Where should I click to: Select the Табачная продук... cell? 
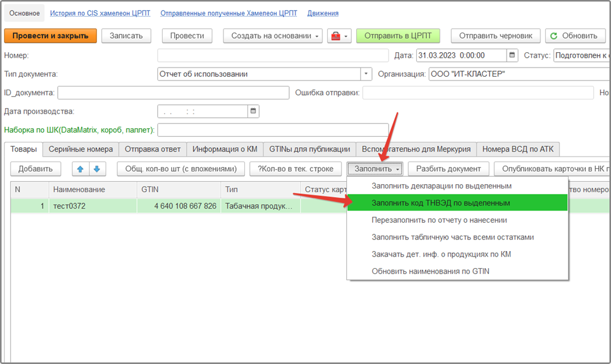click(x=261, y=206)
